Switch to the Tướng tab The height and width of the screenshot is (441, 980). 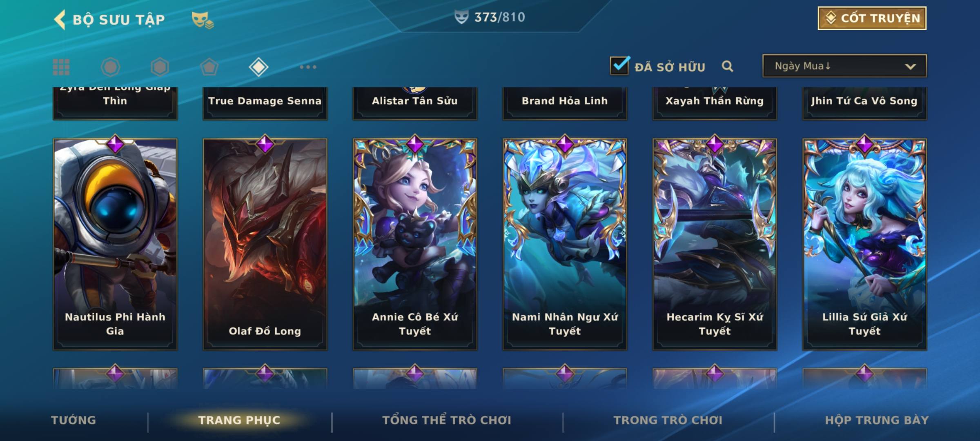[x=73, y=420]
